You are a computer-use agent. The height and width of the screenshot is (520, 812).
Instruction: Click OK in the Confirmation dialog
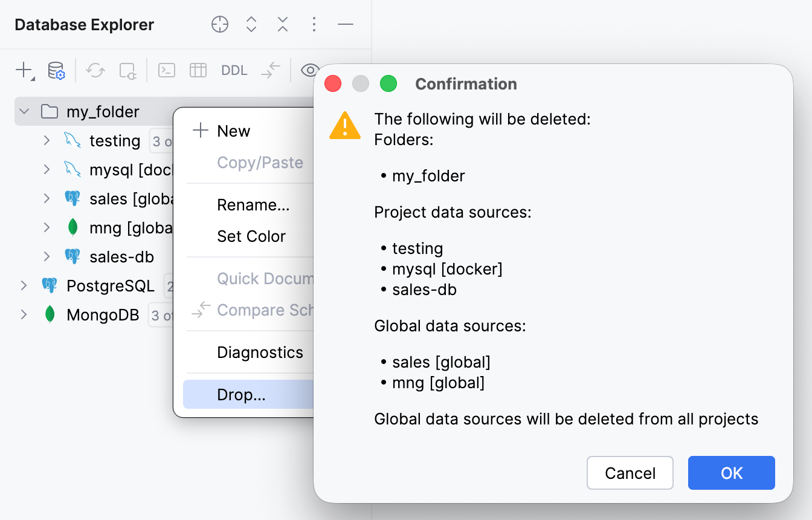[732, 473]
